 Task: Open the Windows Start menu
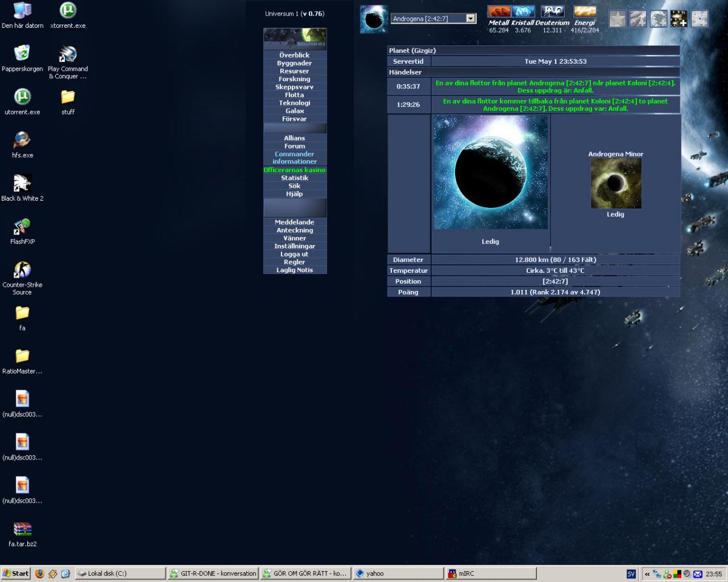tap(16, 574)
